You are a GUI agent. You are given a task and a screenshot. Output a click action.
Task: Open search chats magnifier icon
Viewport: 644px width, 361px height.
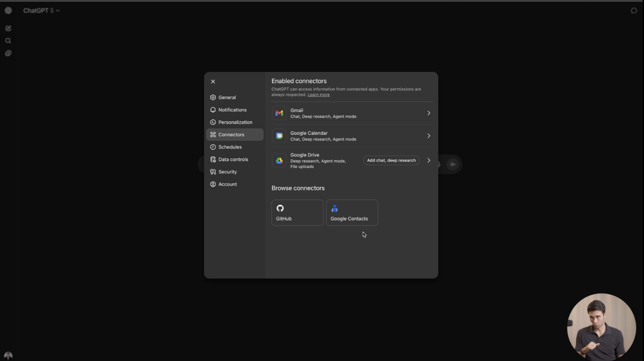pyautogui.click(x=8, y=41)
